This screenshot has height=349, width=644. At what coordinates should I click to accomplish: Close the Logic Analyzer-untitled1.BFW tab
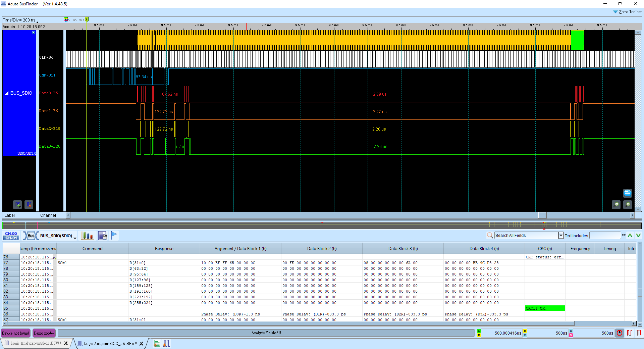click(66, 343)
